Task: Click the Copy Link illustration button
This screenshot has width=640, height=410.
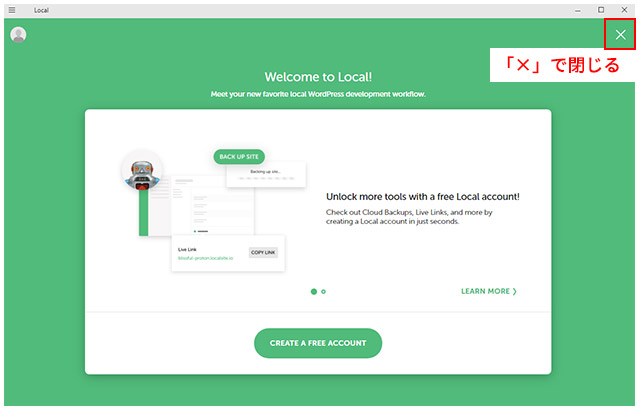Action: click(263, 253)
